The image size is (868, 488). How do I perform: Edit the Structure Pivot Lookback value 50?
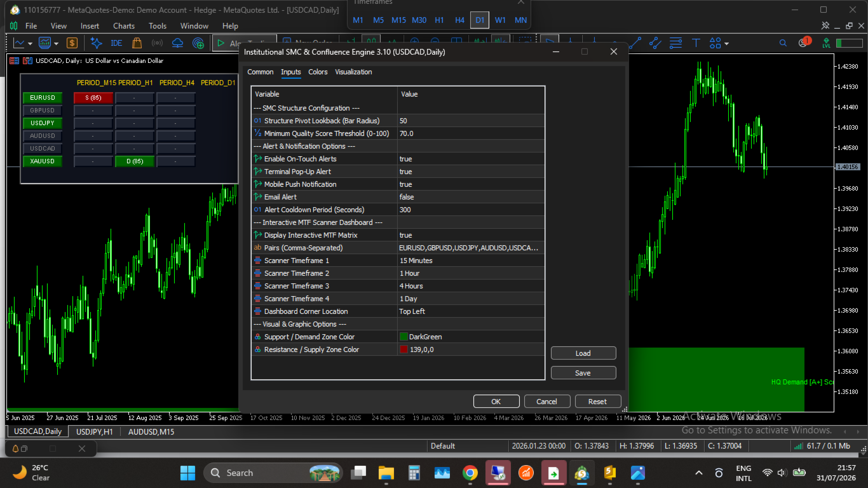click(471, 121)
